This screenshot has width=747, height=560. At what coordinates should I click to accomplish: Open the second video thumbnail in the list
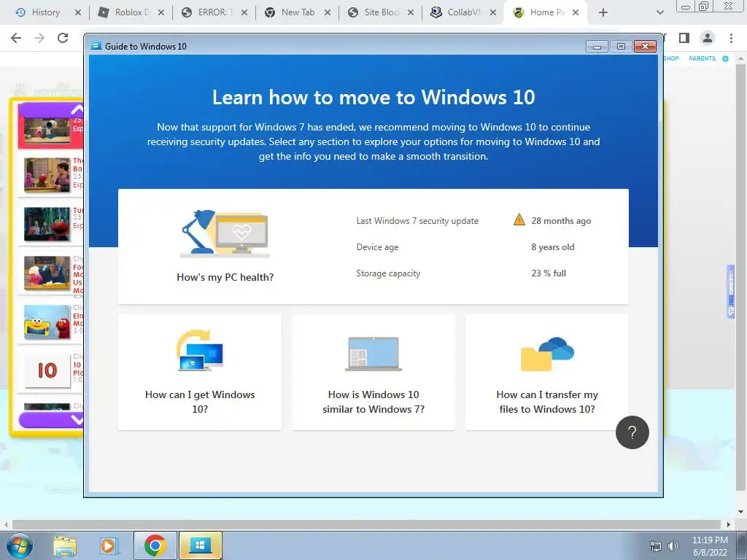pyautogui.click(x=47, y=175)
